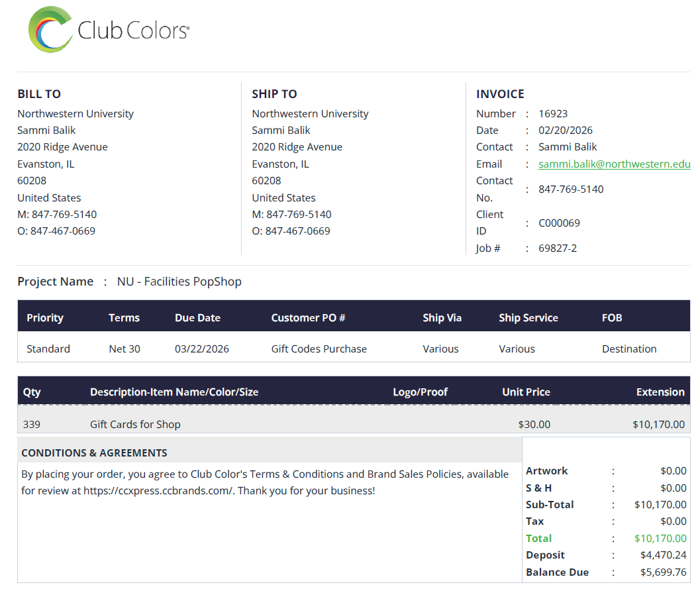The image size is (700, 591).
Task: Click the Extension column header
Action: coord(660,392)
